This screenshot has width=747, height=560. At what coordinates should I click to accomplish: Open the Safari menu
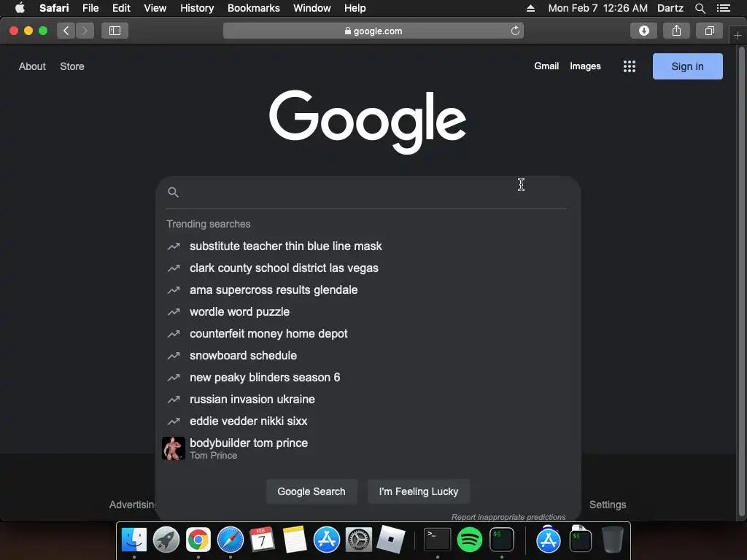(x=54, y=8)
